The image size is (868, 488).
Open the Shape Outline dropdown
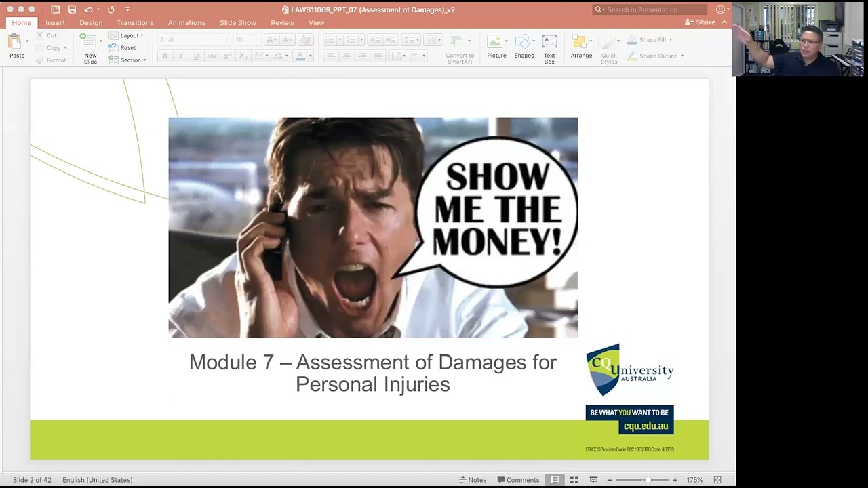coord(656,56)
